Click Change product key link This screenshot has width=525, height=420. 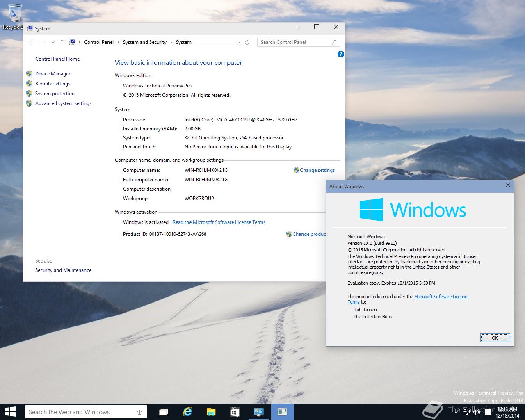[x=309, y=234]
